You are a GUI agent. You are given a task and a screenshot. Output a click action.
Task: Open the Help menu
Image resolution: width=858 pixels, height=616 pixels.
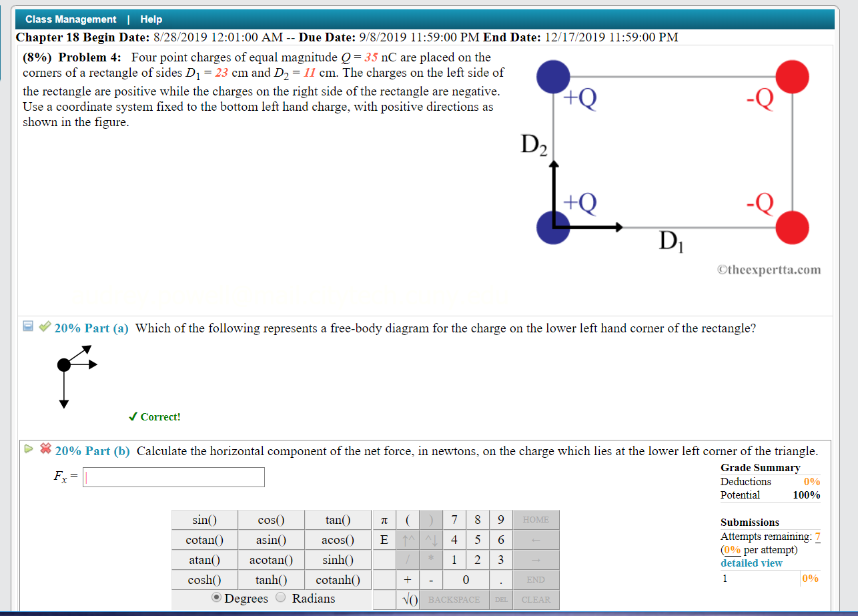tap(151, 19)
